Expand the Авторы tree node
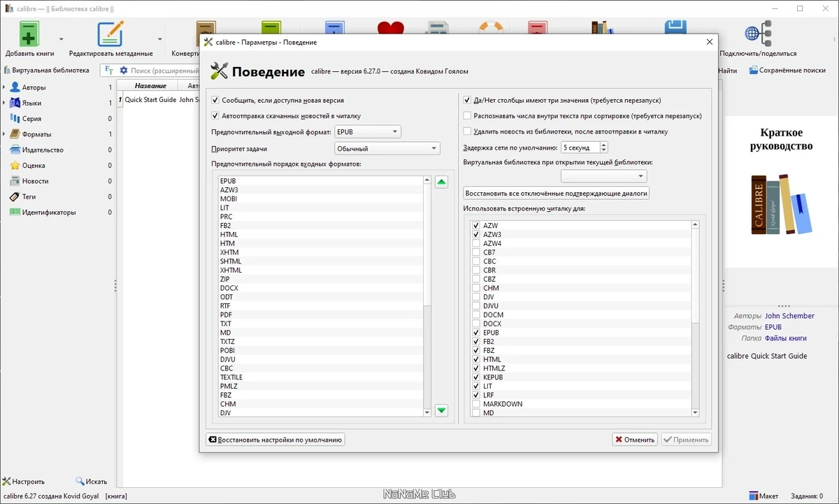The width and height of the screenshot is (839, 504). coord(4,87)
